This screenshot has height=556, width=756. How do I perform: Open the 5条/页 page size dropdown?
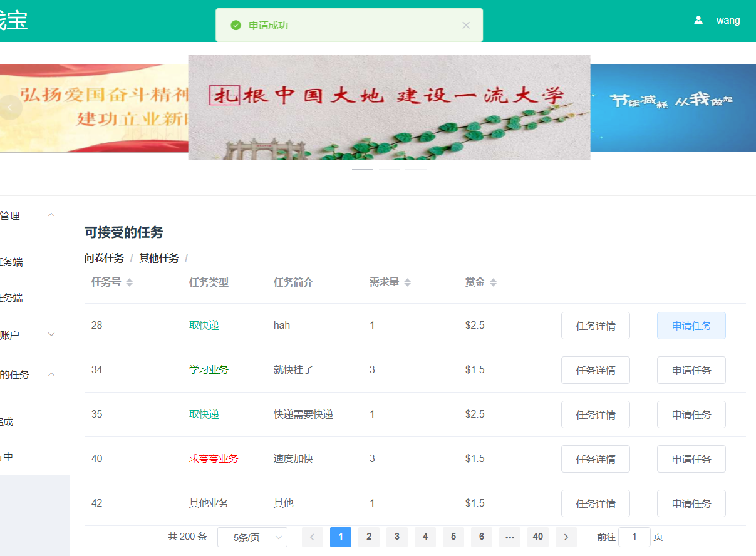[x=252, y=537]
